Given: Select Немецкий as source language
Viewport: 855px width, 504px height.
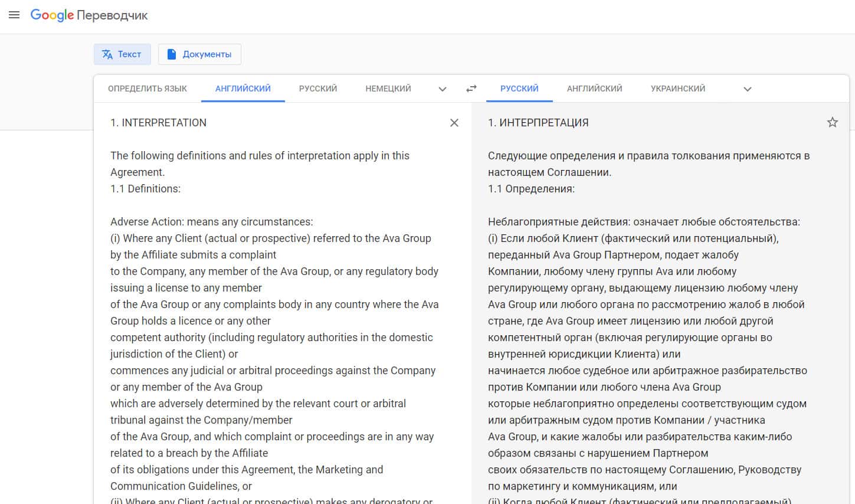Looking at the screenshot, I should click(x=388, y=89).
